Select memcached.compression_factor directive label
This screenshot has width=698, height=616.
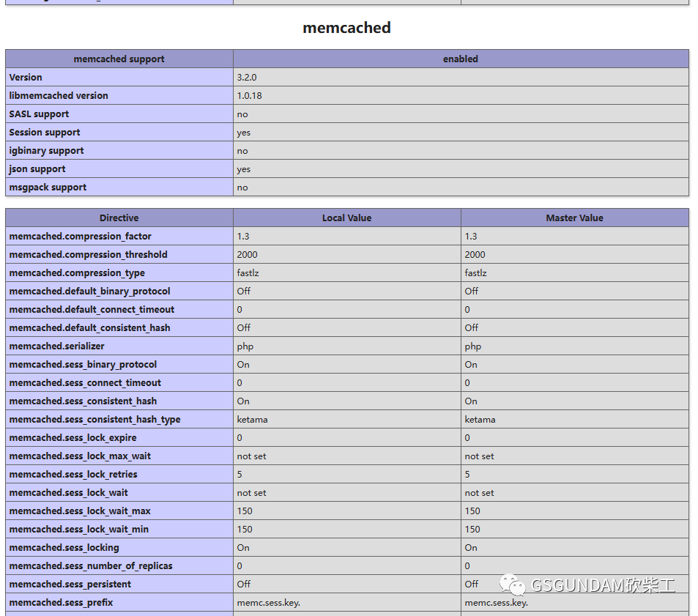[x=80, y=236]
